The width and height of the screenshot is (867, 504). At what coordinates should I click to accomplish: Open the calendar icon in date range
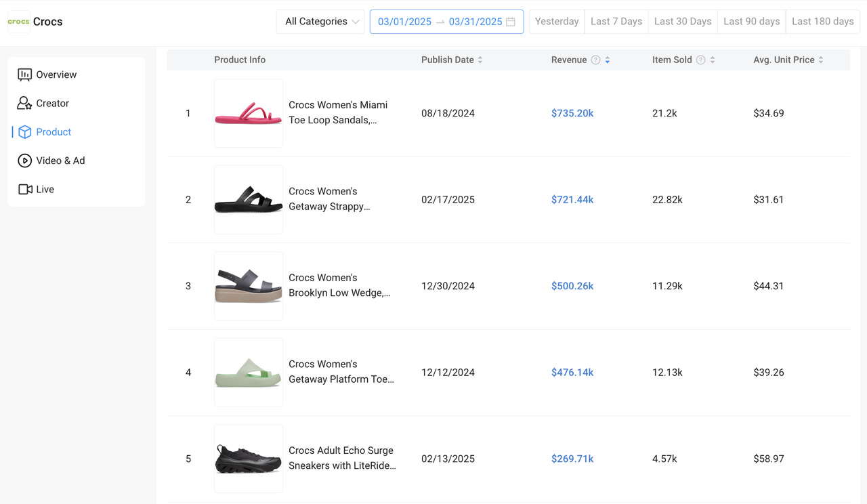[x=511, y=22]
